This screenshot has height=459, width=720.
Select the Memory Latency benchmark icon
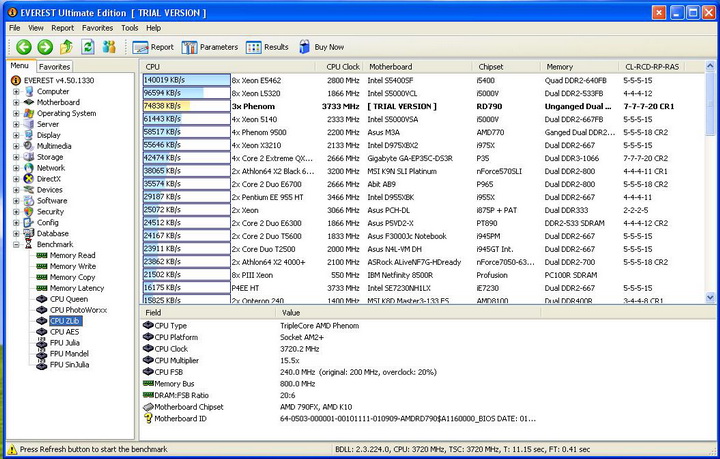click(x=42, y=288)
